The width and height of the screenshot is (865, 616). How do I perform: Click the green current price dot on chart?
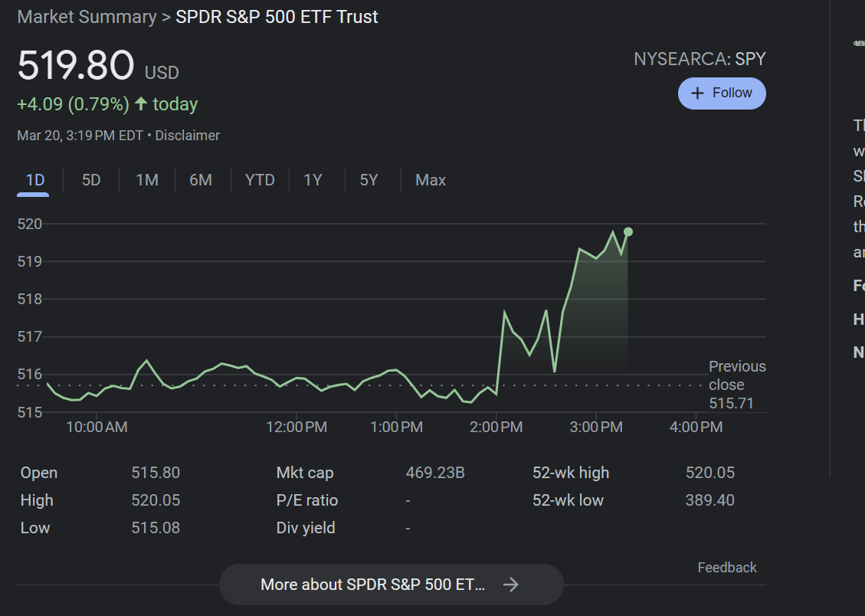point(627,232)
